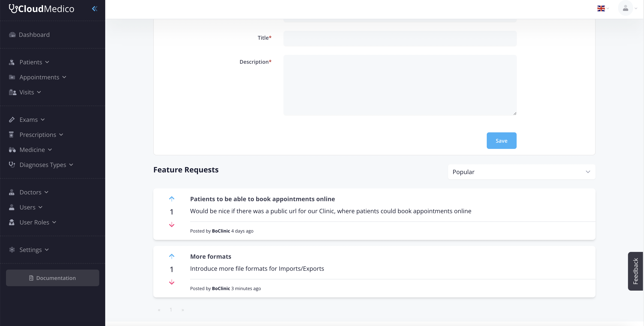Open the 'More formats' request title
This screenshot has height=326, width=644.
[x=210, y=256]
